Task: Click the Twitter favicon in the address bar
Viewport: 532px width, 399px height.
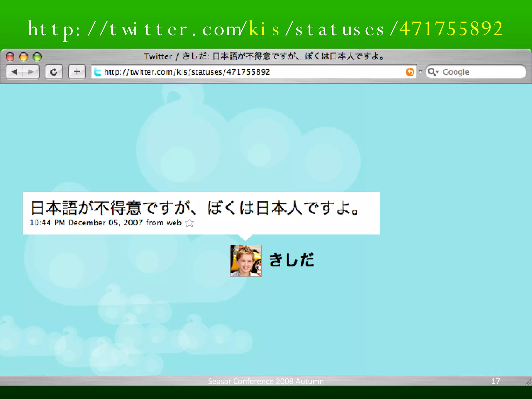Action: point(98,72)
